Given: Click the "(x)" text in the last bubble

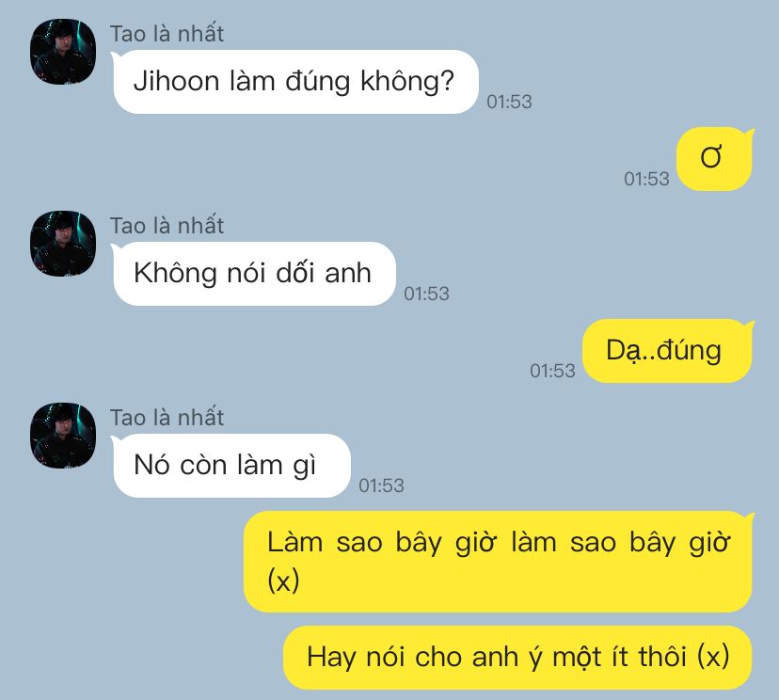Looking at the screenshot, I should (713, 657).
